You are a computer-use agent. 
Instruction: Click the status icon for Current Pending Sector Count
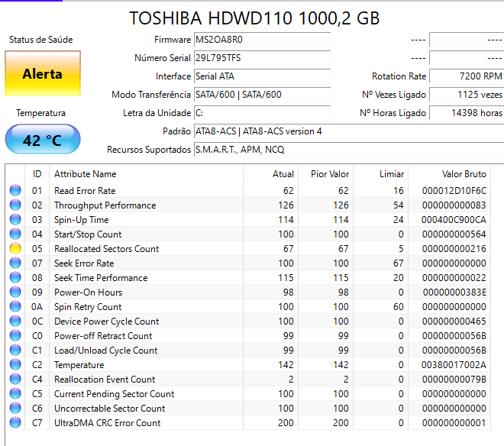point(15,393)
